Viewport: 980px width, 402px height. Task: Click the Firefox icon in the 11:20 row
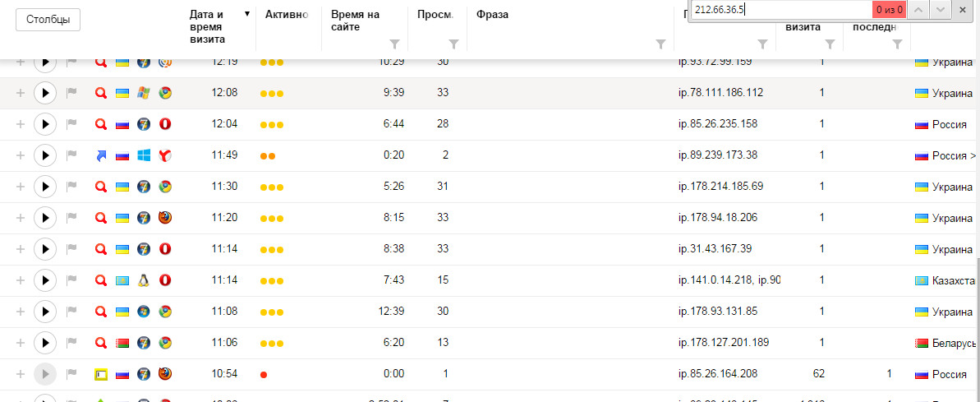(165, 218)
